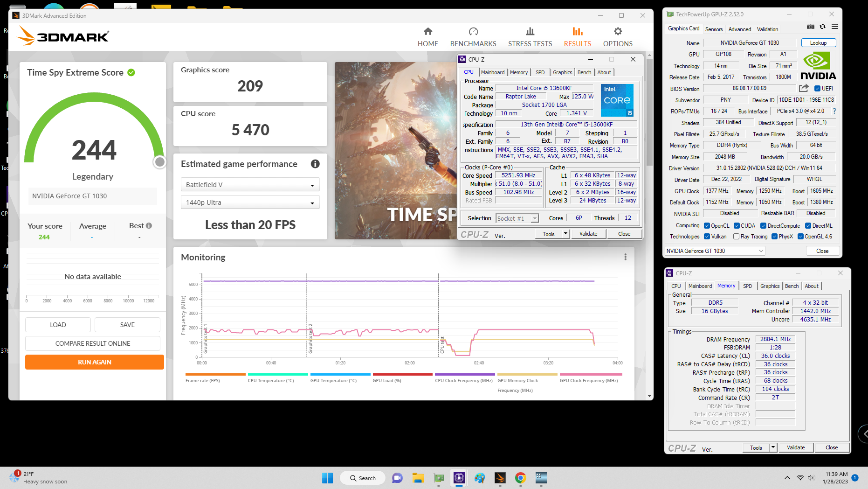
Task: Click the Intel Core i5 logo in CPU-Z
Action: [x=617, y=100]
